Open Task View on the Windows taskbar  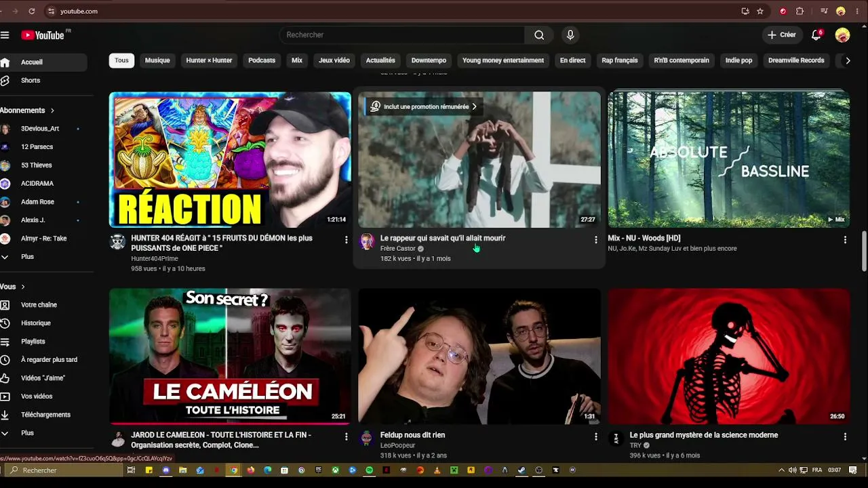click(131, 470)
